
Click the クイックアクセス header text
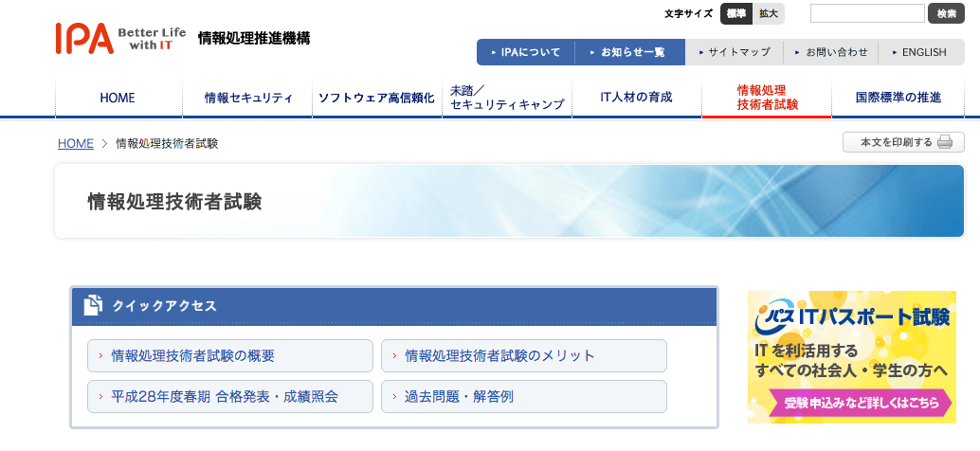164,306
